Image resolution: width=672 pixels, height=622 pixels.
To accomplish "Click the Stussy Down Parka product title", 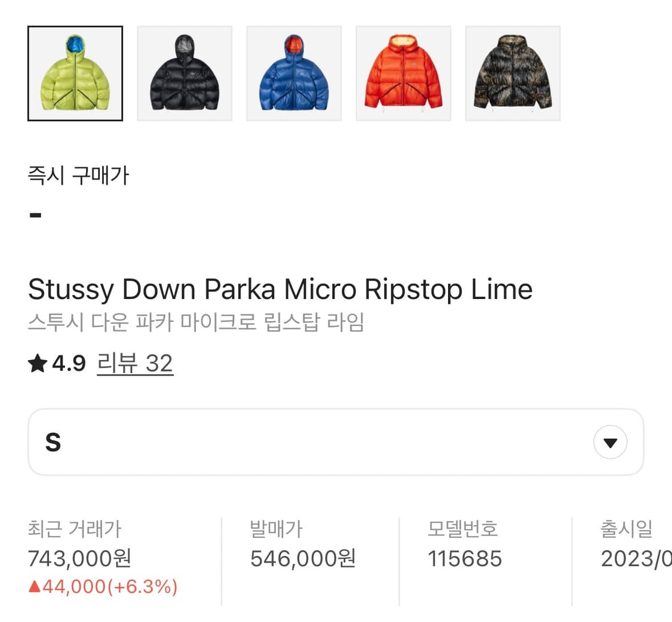I will pyautogui.click(x=280, y=290).
